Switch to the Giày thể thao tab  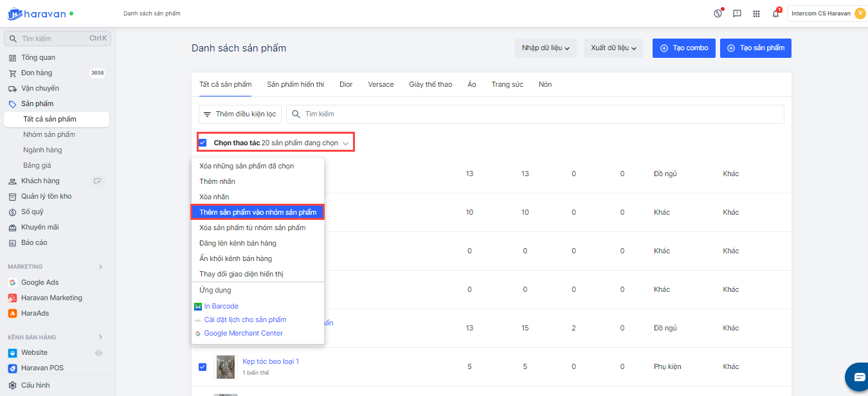click(430, 84)
